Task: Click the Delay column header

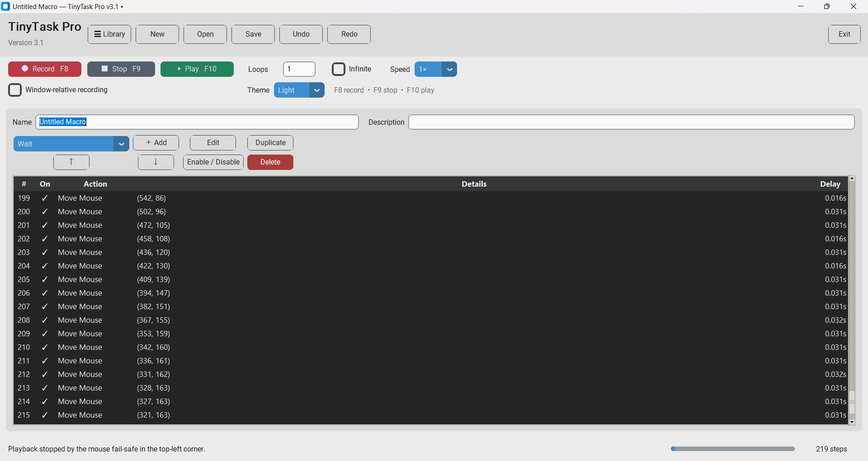Action: (x=830, y=184)
